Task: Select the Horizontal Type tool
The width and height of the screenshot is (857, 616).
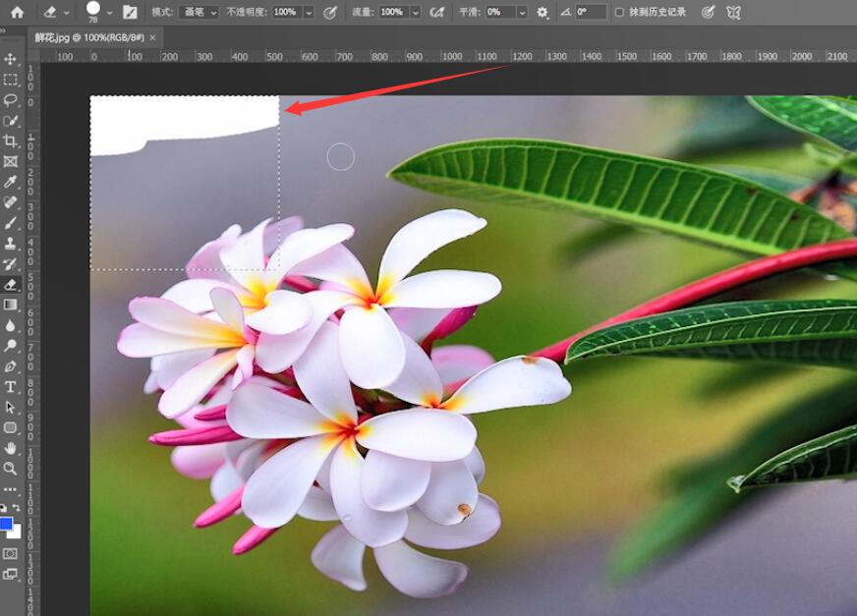Action: (x=11, y=387)
